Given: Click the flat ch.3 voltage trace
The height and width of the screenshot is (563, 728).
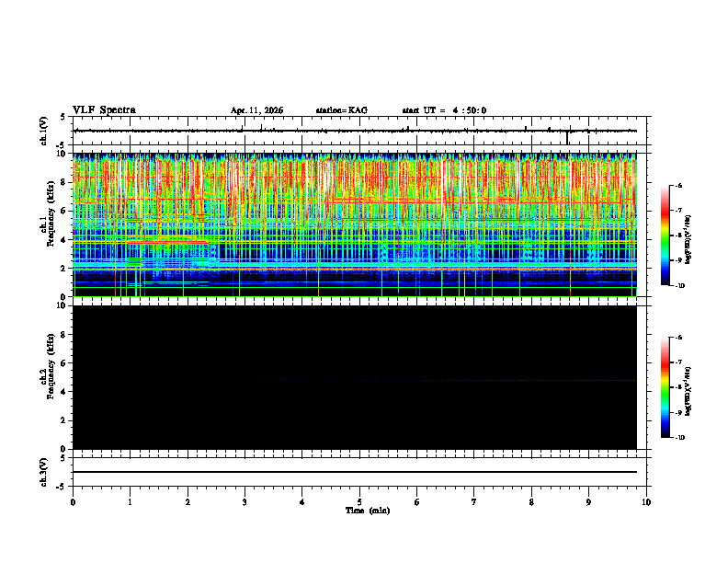Looking at the screenshot, I should [355, 472].
